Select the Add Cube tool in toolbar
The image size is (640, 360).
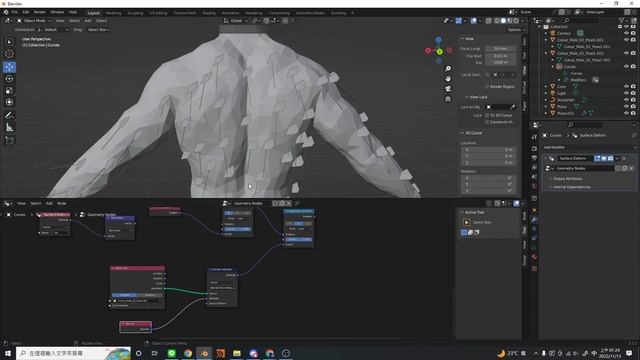(x=9, y=140)
